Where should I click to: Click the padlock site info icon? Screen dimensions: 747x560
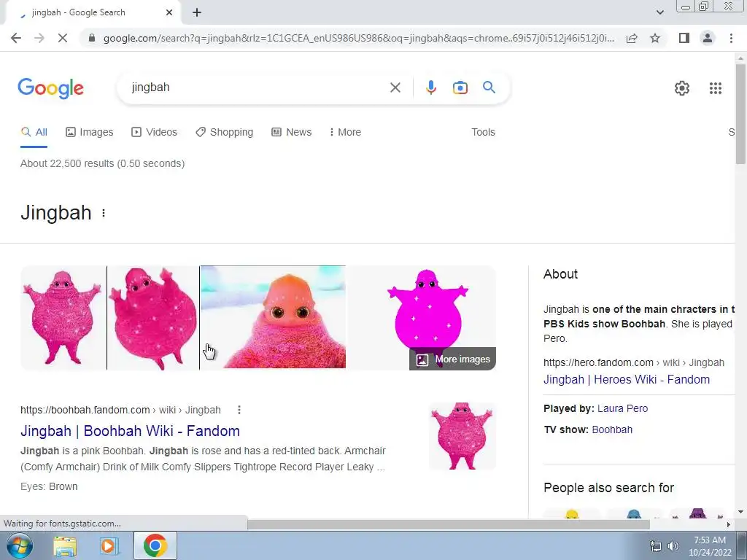click(92, 38)
